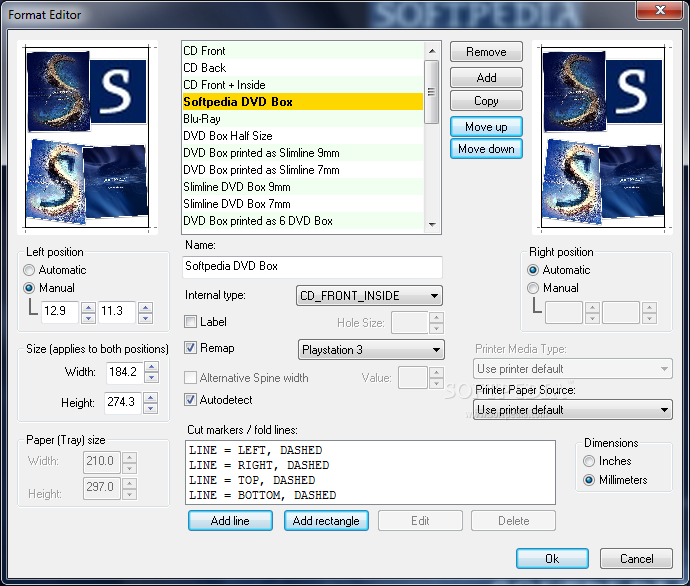Screen dimensions: 690x586
Task: Toggle the Label checkbox
Action: coord(191,322)
